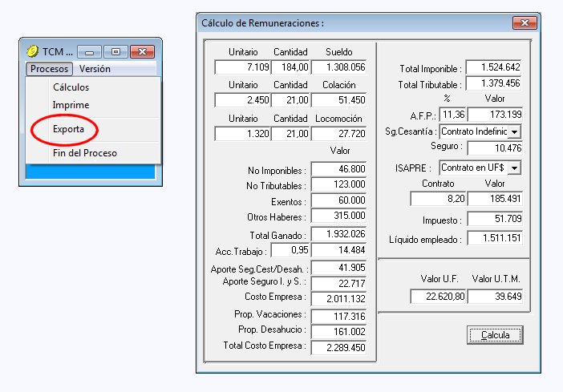563x392 pixels.
Task: Click the Costo Empresa value field
Action: tap(338, 299)
